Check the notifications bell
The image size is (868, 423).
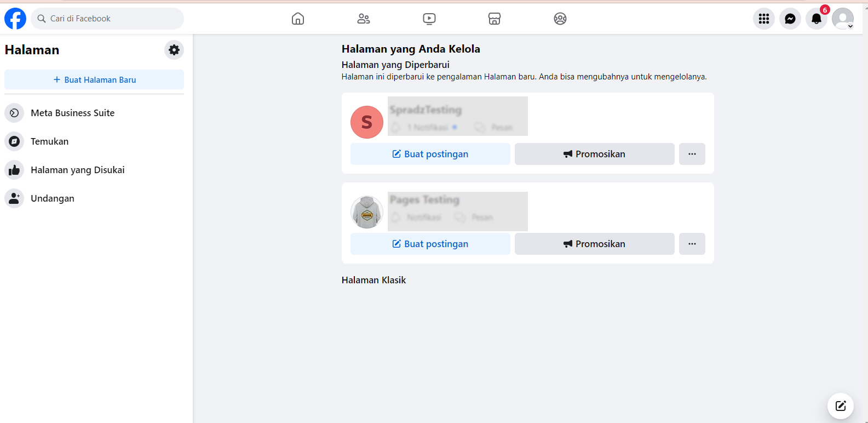(x=816, y=19)
